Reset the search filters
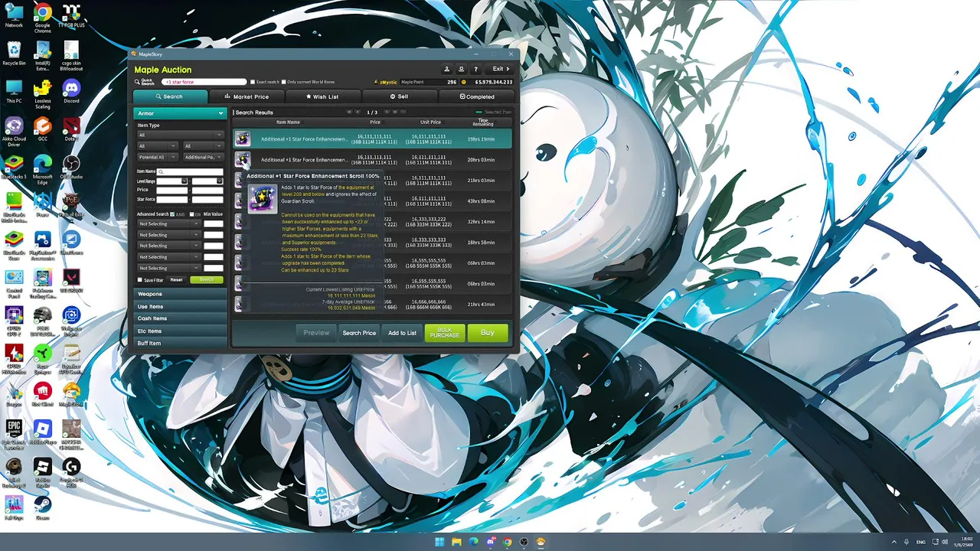Image resolution: width=980 pixels, height=551 pixels. [x=176, y=280]
